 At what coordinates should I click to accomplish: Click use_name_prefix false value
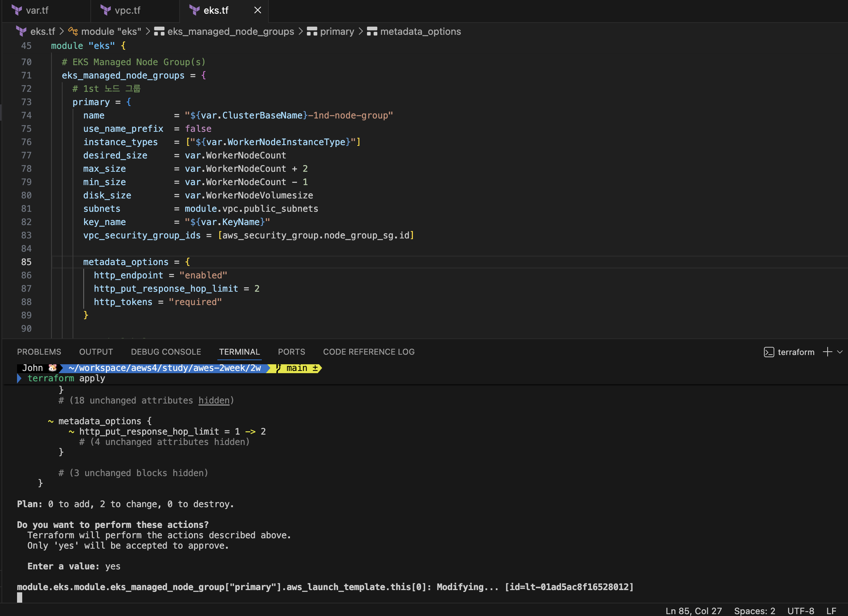(198, 129)
